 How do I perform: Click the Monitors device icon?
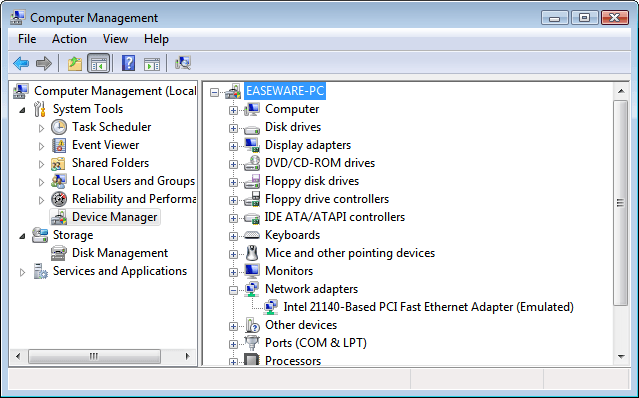[252, 271]
